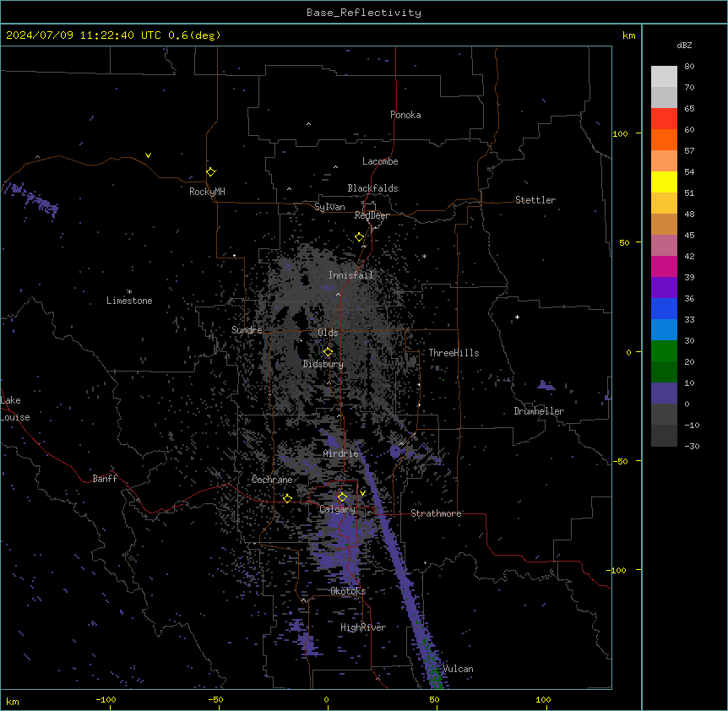Click the Ponoka city label

405,115
